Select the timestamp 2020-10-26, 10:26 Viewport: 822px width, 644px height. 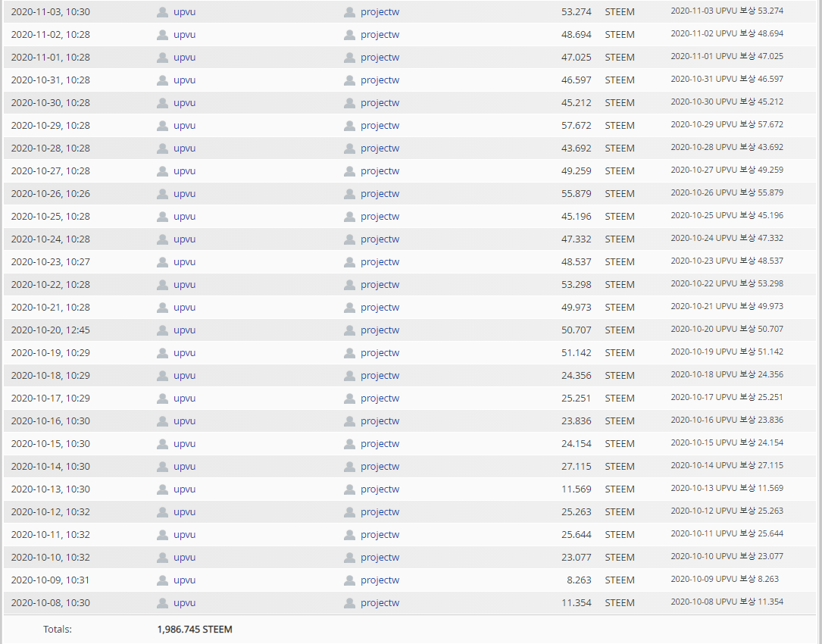[x=50, y=194]
